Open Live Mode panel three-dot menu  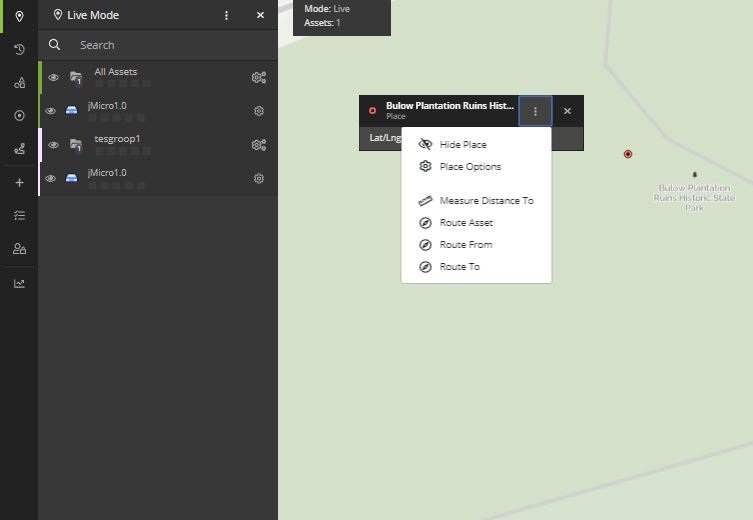[227, 15]
